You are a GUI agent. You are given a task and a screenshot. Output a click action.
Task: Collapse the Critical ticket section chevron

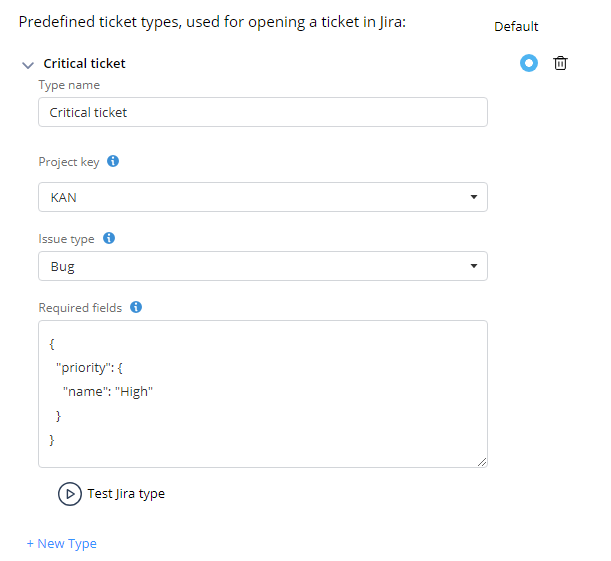click(28, 65)
